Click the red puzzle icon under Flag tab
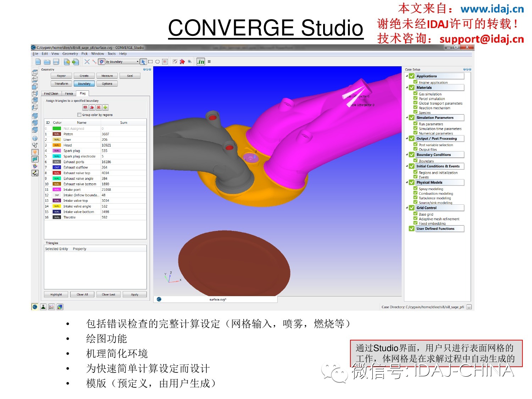The width and height of the screenshot is (532, 399). (92, 107)
